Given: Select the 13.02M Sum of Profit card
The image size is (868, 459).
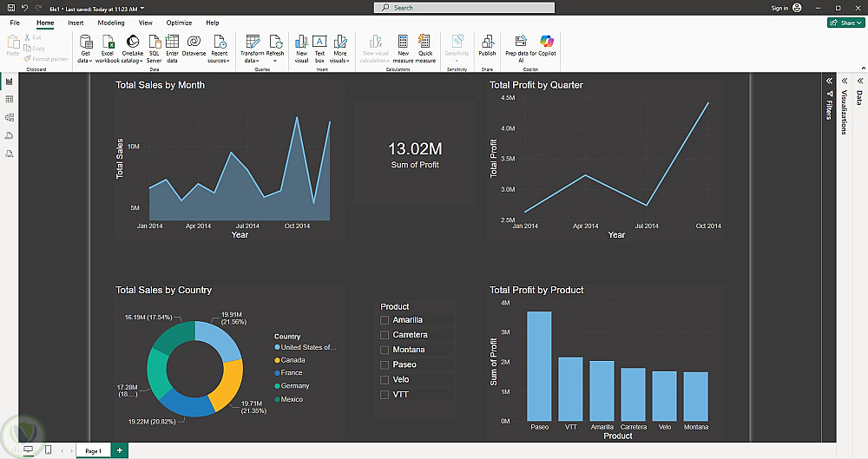Looking at the screenshot, I should click(x=415, y=154).
